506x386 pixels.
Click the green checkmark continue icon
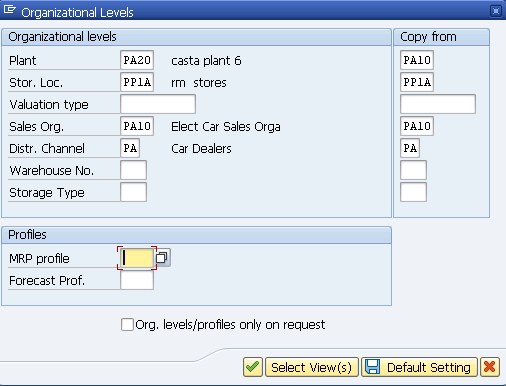[x=253, y=367]
